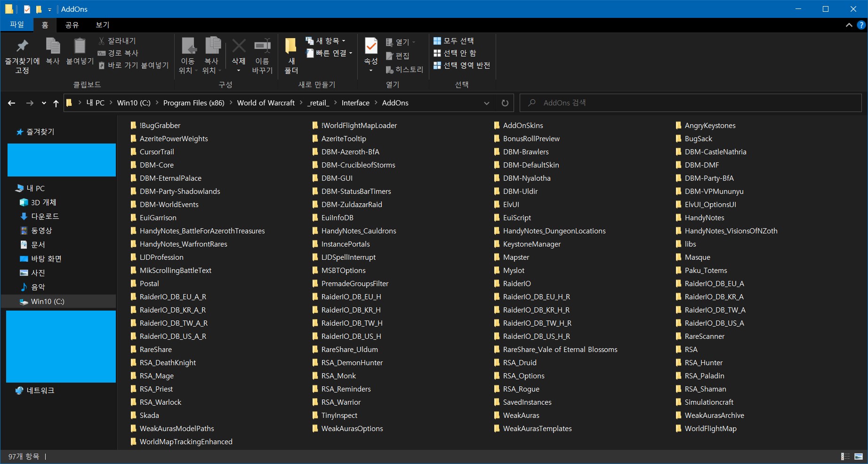Click the Rename (이름 바꾸기) icon
Image resolution: width=868 pixels, height=464 pixels.
[262, 46]
